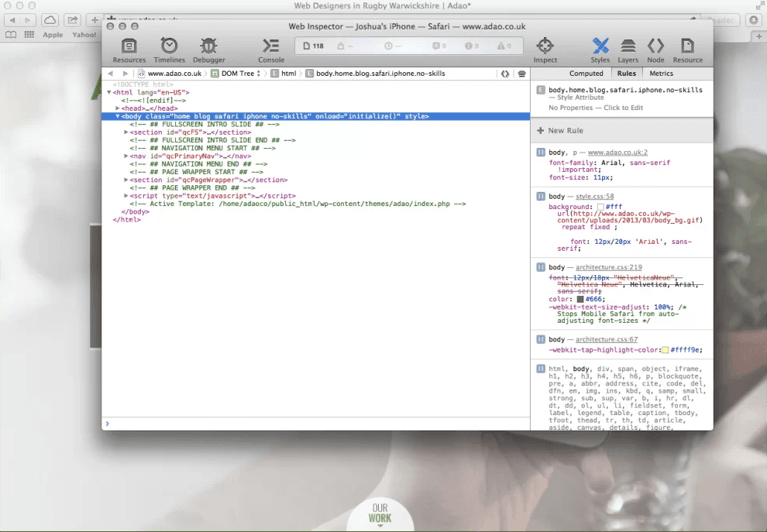Image resolution: width=767 pixels, height=532 pixels.
Task: Open the Resource details sidebar icon
Action: (687, 46)
